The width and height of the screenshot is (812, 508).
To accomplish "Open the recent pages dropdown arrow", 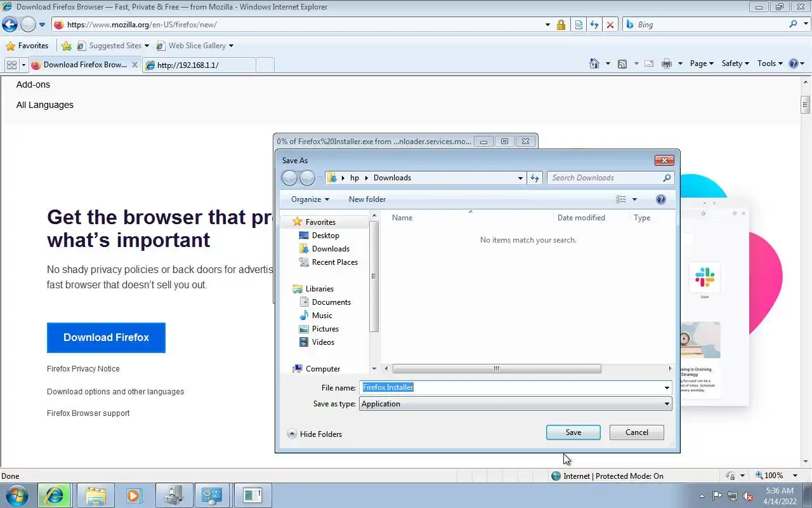I will coord(42,25).
